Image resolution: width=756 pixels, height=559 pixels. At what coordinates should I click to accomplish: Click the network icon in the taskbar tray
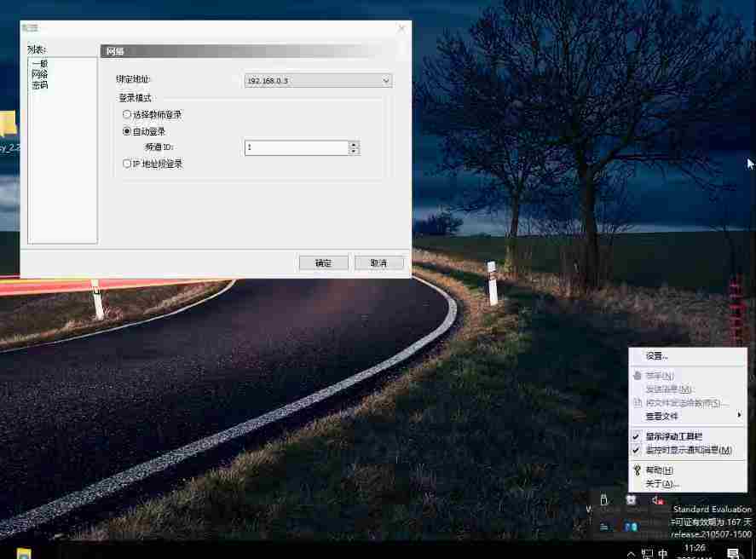pyautogui.click(x=647, y=553)
